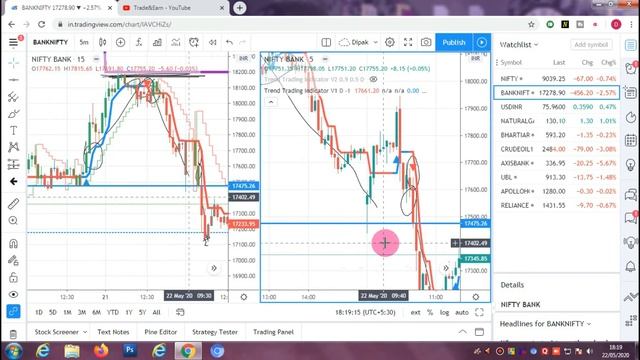The image size is (640, 360).
Task: Open the chart layout selector
Action: tap(326, 42)
